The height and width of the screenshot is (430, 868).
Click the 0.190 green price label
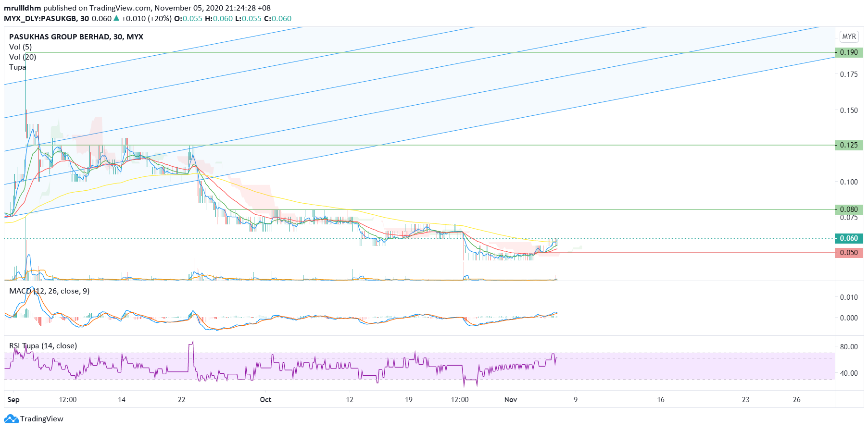[849, 52]
